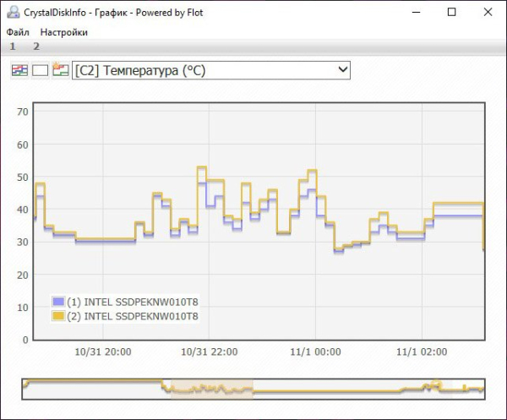Minimize the CrystalDiskInfo graph window
Screen dimensions: 507x420
click(x=416, y=13)
